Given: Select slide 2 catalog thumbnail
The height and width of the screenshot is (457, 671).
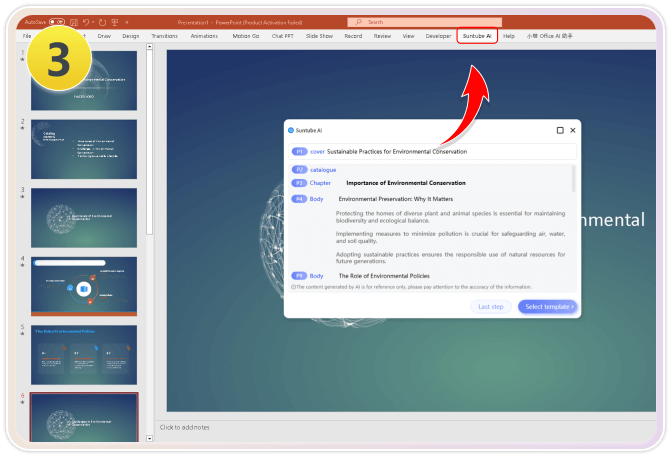Looking at the screenshot, I should [84, 149].
